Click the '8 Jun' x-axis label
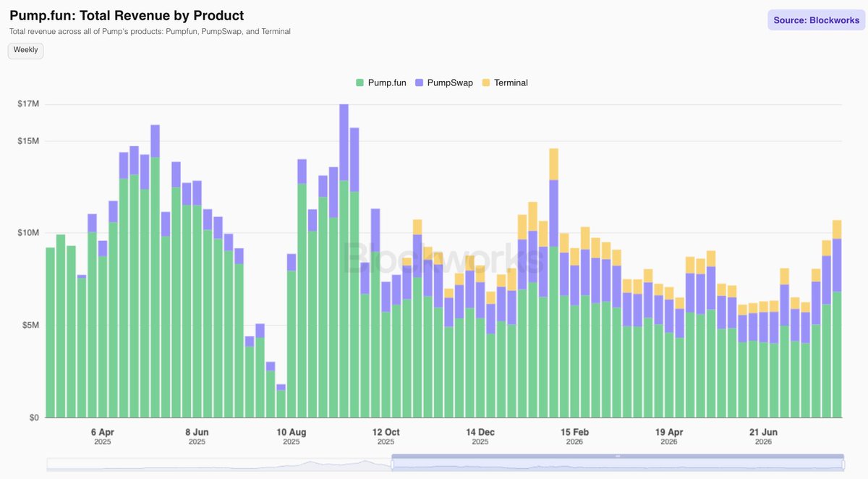Viewport: 868px width, 479px height. click(x=197, y=432)
